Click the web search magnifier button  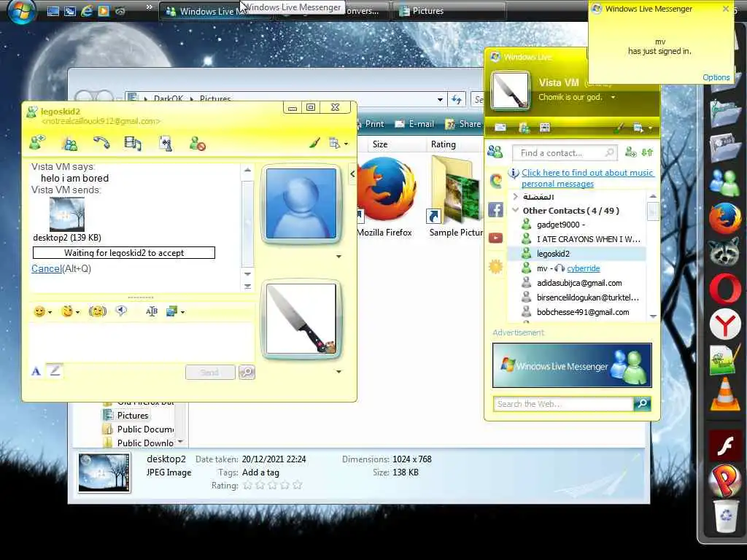tap(642, 404)
